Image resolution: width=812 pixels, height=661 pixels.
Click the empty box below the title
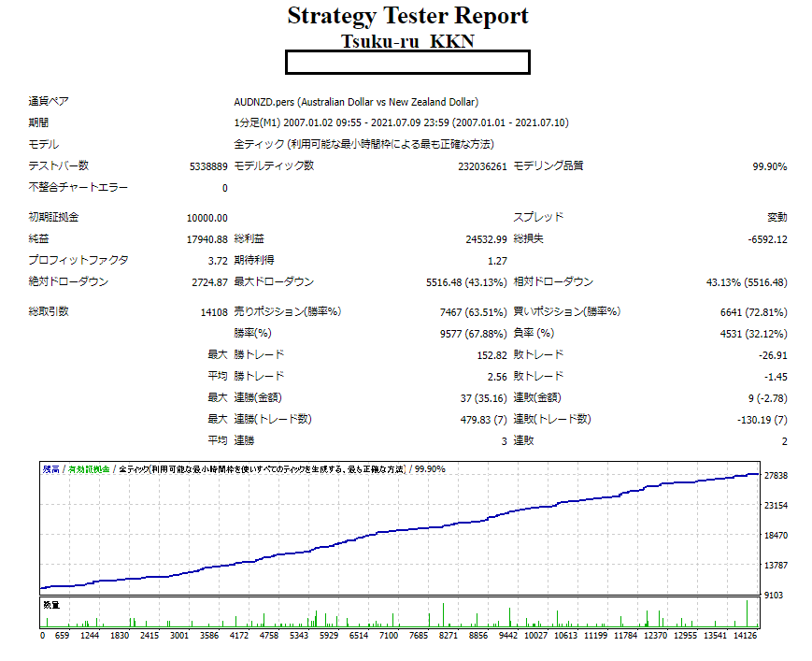407,62
